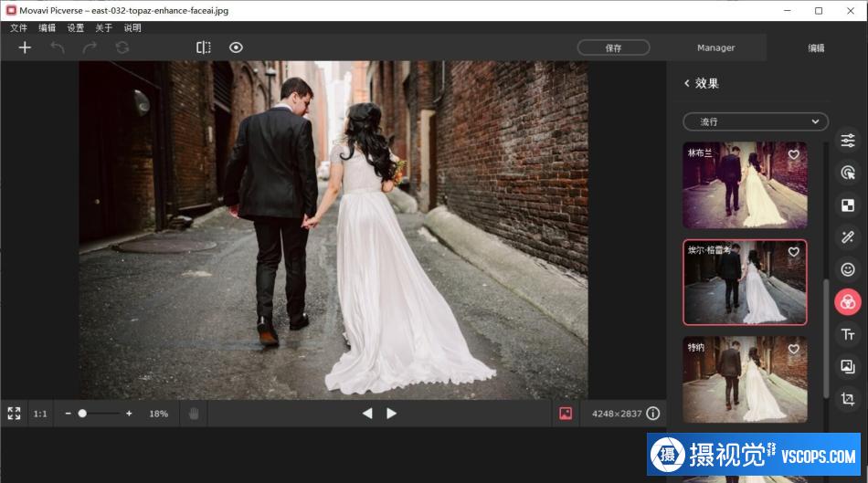This screenshot has height=483, width=868.
Task: Open the 文件 menu
Action: (x=18, y=27)
